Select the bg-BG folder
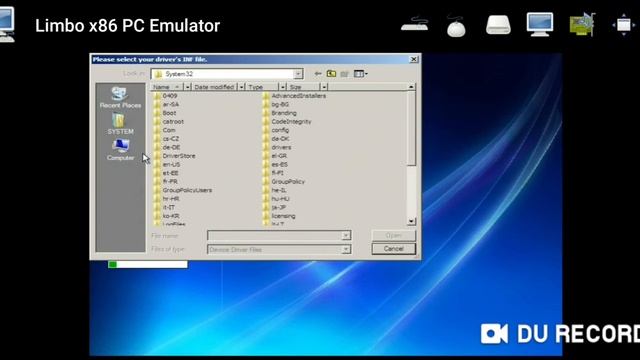 click(276, 104)
